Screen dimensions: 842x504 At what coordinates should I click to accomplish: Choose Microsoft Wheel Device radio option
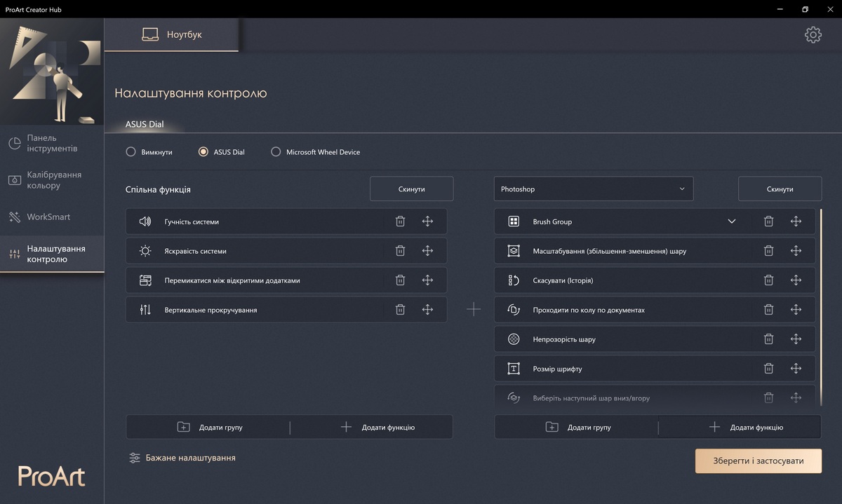pos(276,152)
